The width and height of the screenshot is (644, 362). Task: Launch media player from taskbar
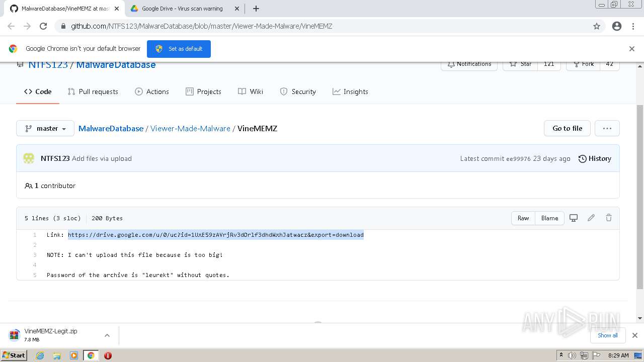coord(74,355)
